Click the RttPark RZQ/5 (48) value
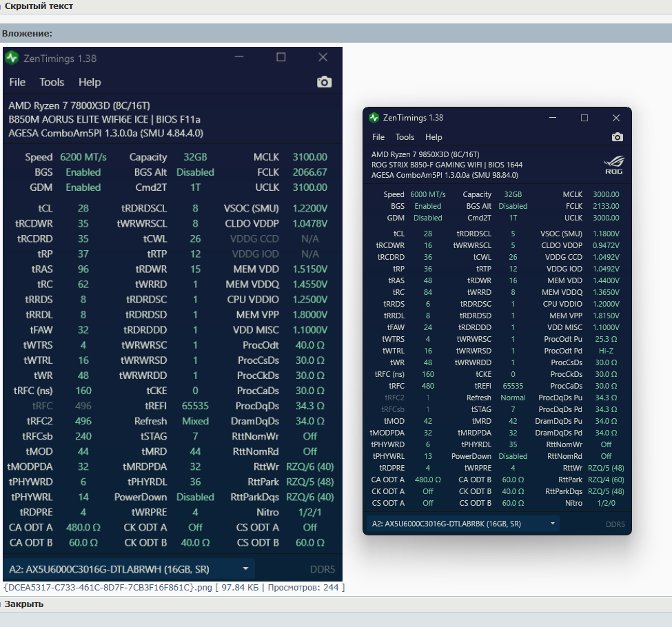The width and height of the screenshot is (672, 627). (309, 482)
